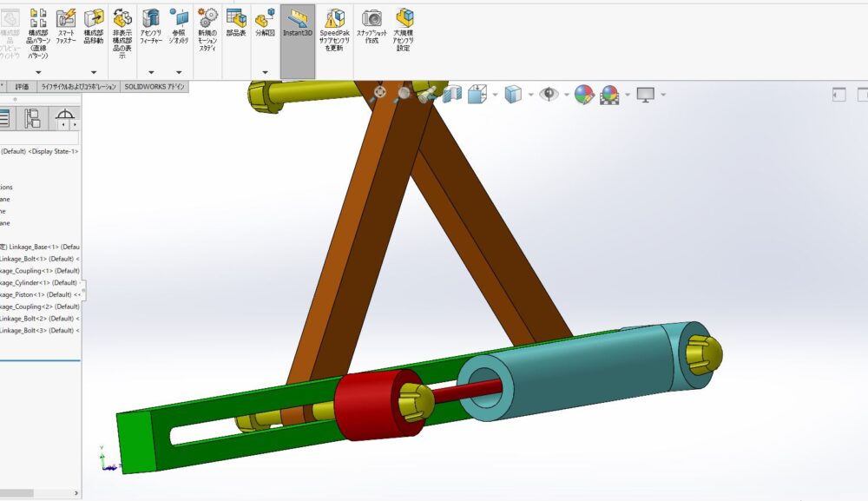Open the FeatureManager design tree tab icon

4,118
